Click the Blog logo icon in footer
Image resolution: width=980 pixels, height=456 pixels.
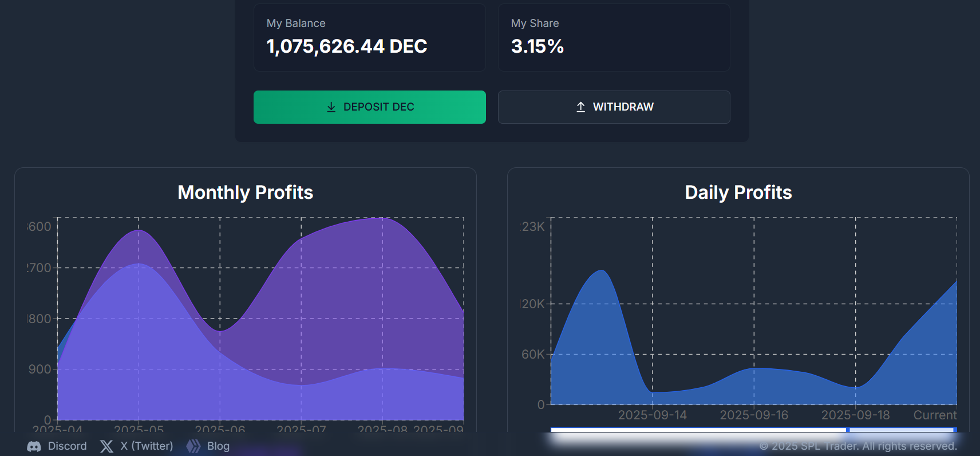(x=193, y=446)
